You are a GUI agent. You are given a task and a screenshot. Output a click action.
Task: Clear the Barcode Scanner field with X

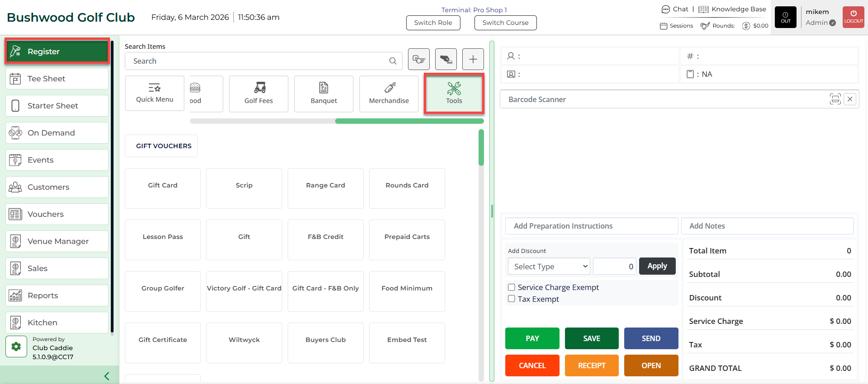click(x=850, y=99)
